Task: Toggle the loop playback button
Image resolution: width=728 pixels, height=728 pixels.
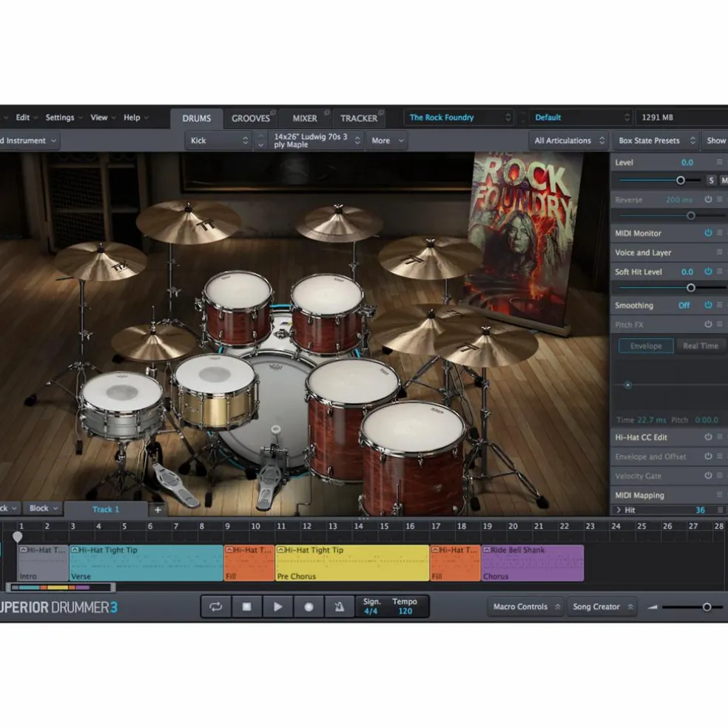Action: click(x=215, y=607)
